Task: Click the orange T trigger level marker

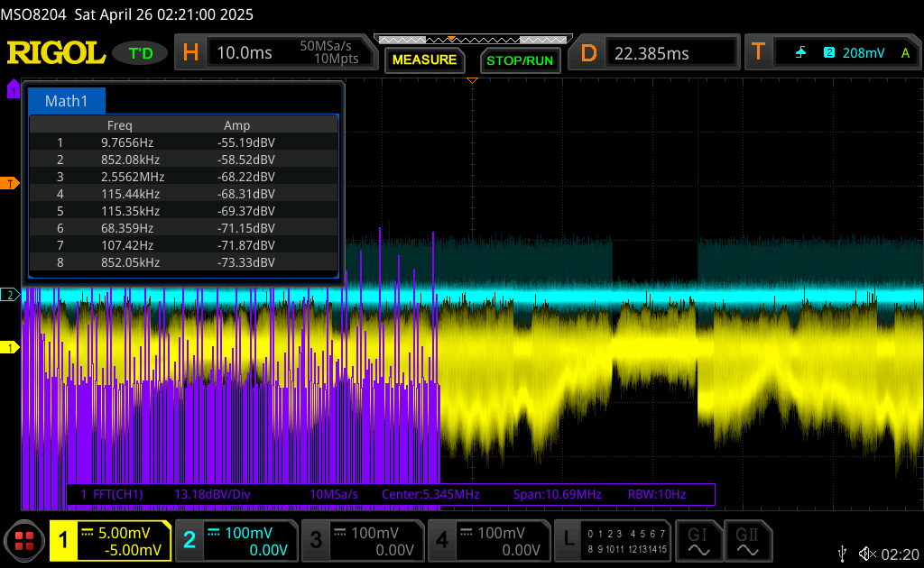Action: pos(11,184)
